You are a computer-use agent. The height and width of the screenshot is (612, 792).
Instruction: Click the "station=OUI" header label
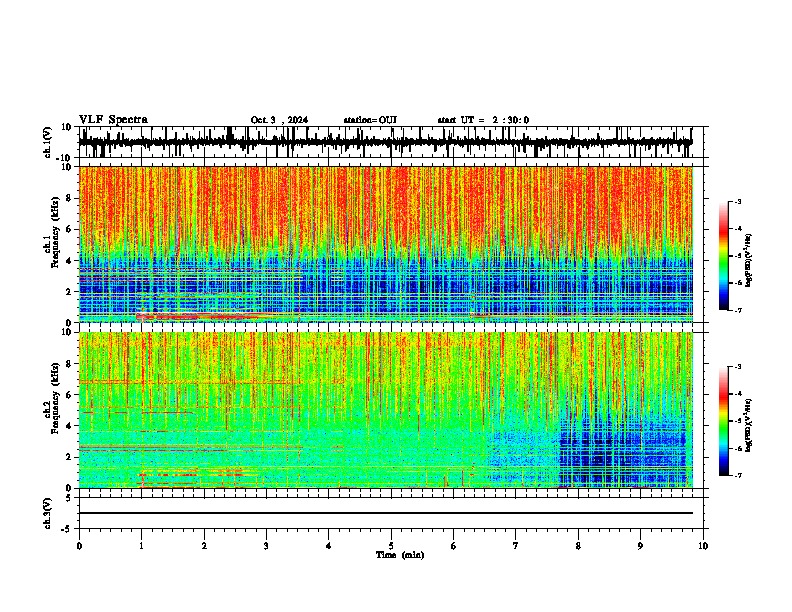[x=370, y=120]
